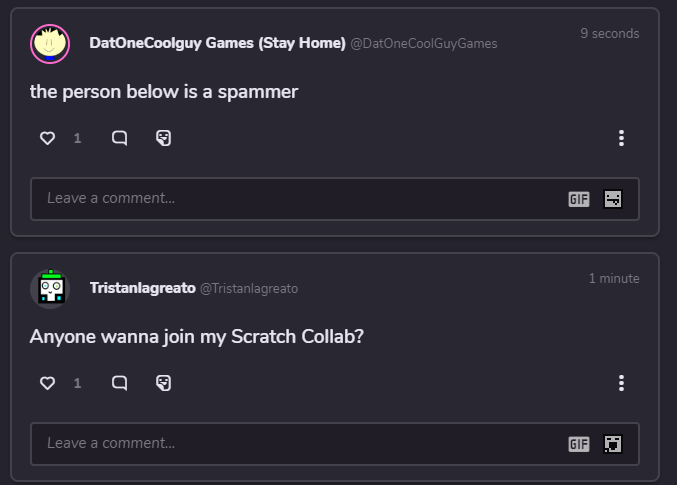Visit DatOneCoolguy Games (Stay Home) profile name
This screenshot has width=677, height=485.
click(217, 43)
